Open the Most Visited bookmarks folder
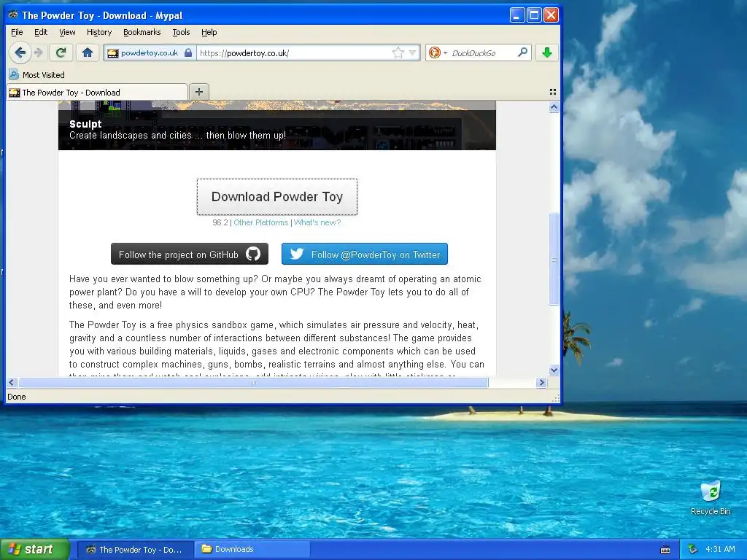 coord(36,75)
